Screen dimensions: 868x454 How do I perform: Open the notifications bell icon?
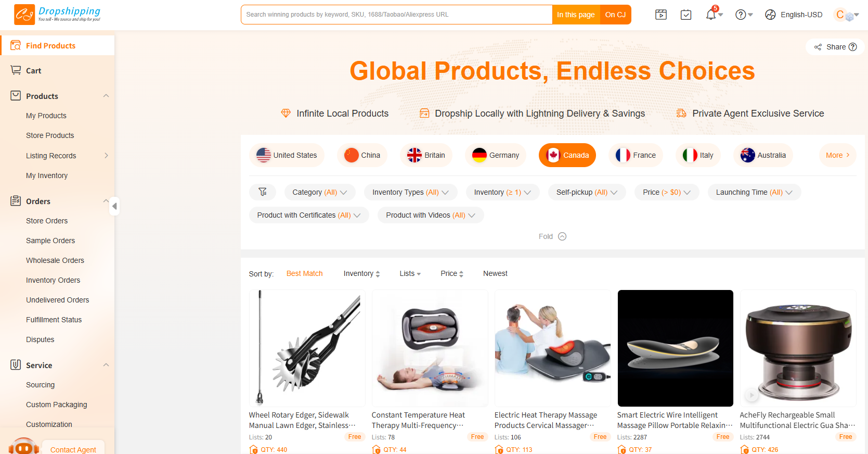click(x=710, y=15)
